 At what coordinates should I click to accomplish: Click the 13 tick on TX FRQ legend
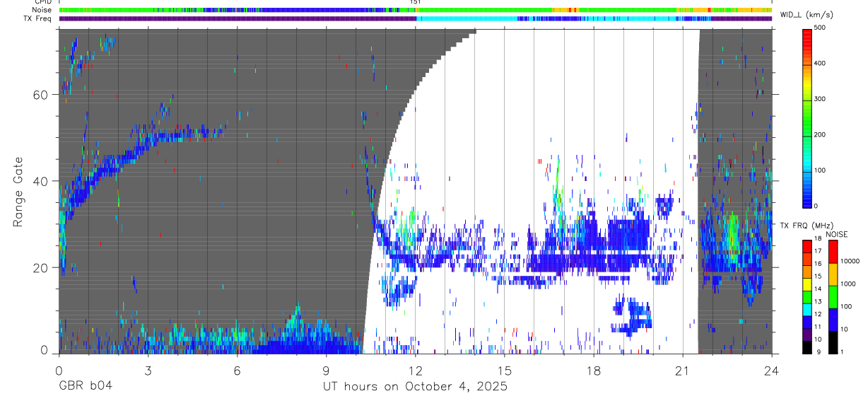(x=818, y=301)
